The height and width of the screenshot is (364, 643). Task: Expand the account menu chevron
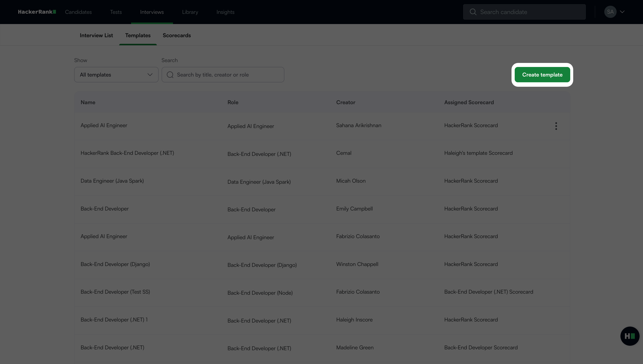point(622,12)
